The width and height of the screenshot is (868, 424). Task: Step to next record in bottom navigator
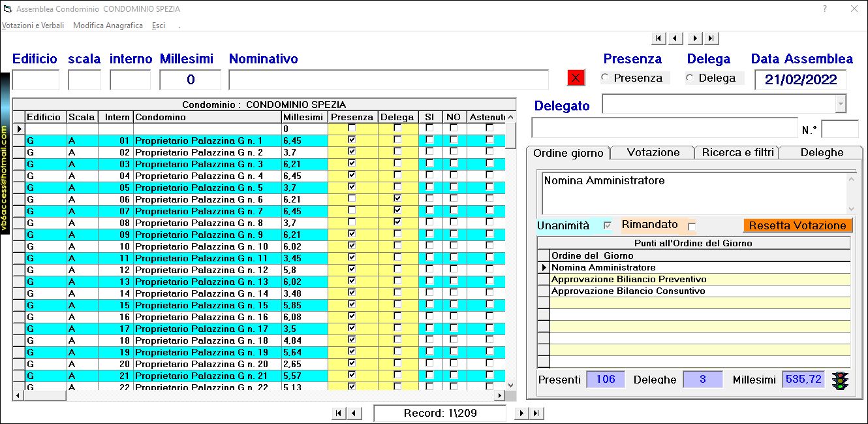(521, 413)
